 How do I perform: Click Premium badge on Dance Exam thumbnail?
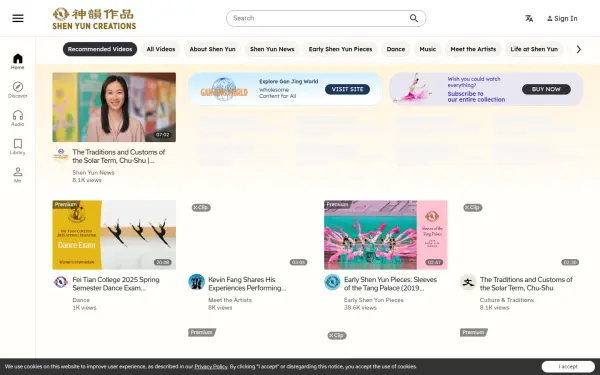(65, 204)
